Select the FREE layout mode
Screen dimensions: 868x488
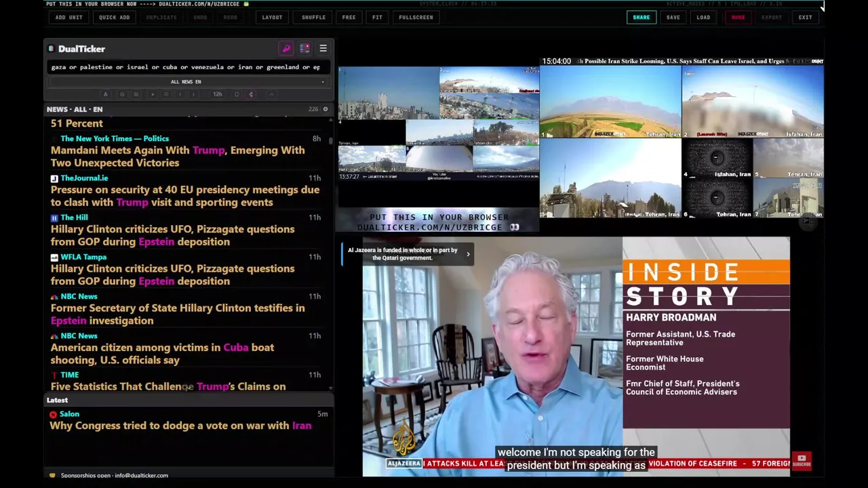tap(349, 18)
